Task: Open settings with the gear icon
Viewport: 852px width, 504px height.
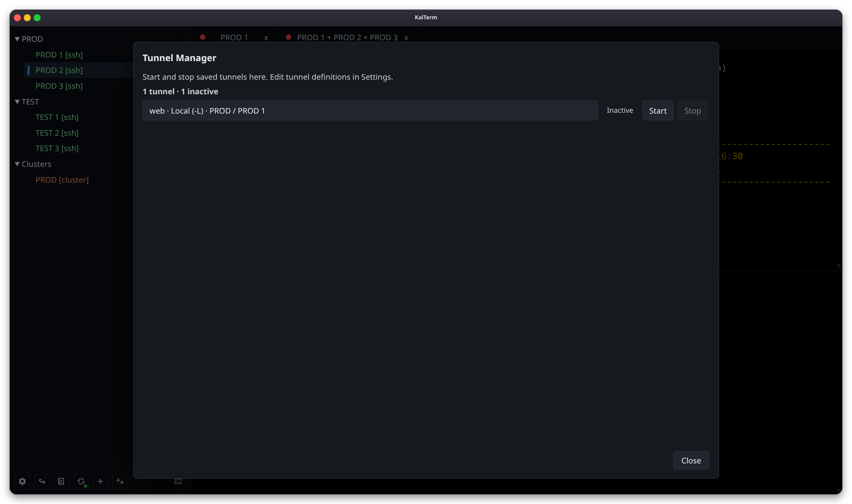Action: (22, 481)
